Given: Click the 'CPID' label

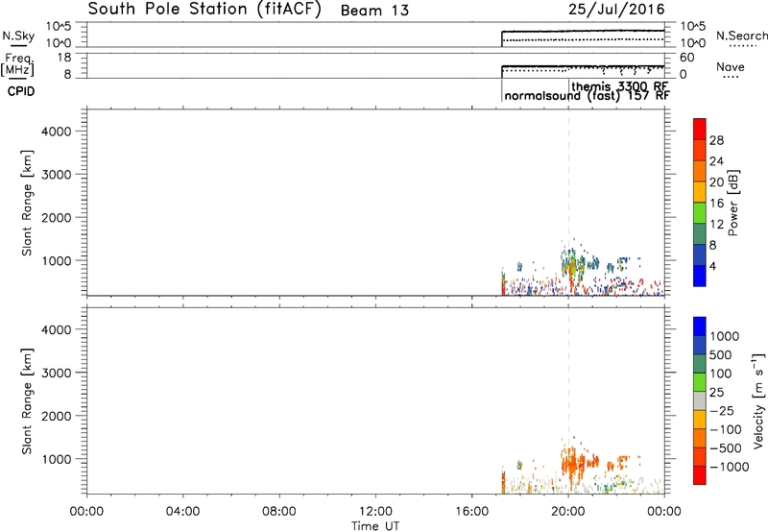Looking at the screenshot, I should [x=21, y=91].
